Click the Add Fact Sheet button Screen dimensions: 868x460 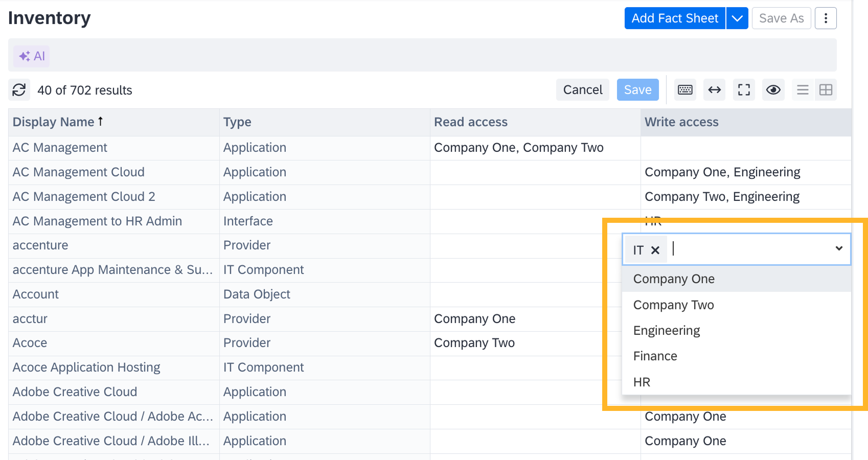click(x=675, y=18)
